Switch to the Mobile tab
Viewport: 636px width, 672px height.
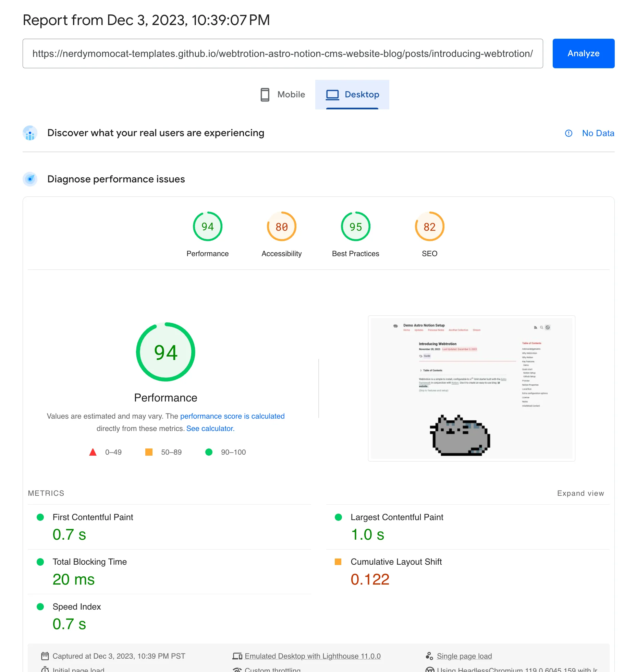[x=283, y=95]
